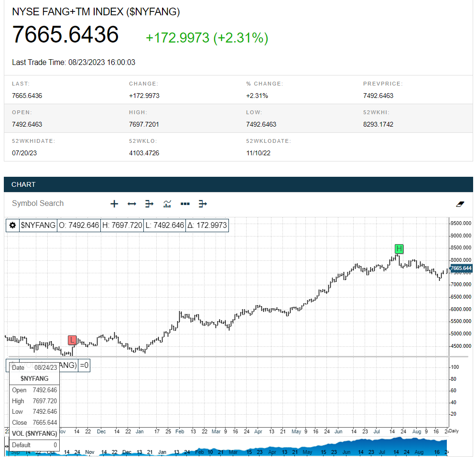The image size is (476, 462).
Task: Click the 52WKHI value 8293.1742
Action: pyautogui.click(x=378, y=124)
